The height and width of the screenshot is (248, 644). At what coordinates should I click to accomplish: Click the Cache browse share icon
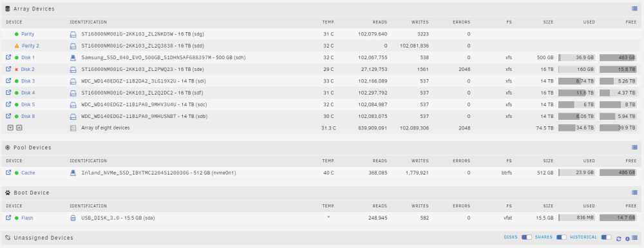coord(8,173)
